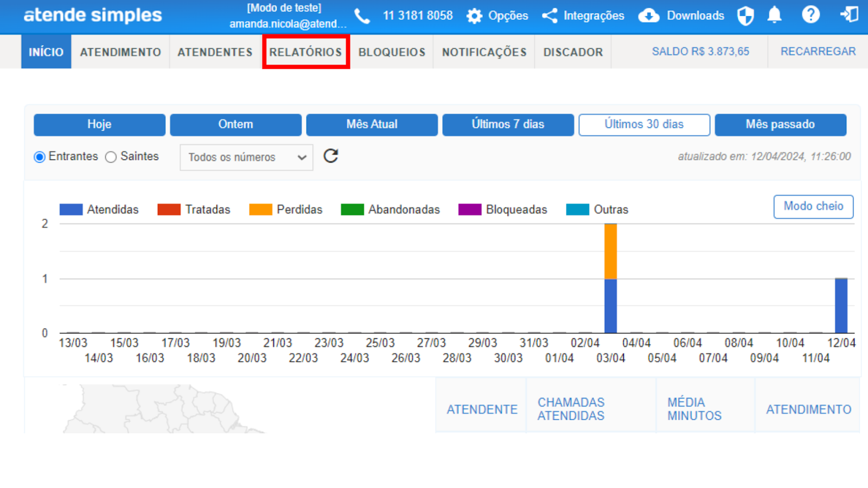The width and height of the screenshot is (868, 488).
Task: Click the Últimos 7 dias button
Action: pyautogui.click(x=508, y=125)
